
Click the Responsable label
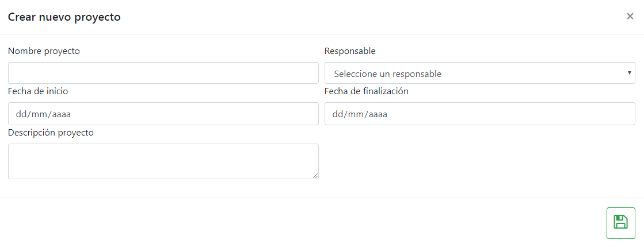350,51
